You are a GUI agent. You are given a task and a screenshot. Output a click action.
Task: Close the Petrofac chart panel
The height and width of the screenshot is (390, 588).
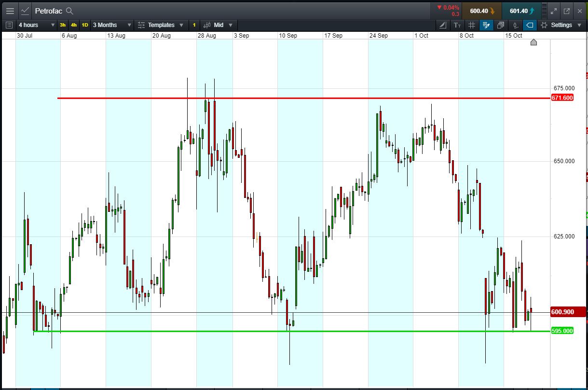click(x=579, y=11)
